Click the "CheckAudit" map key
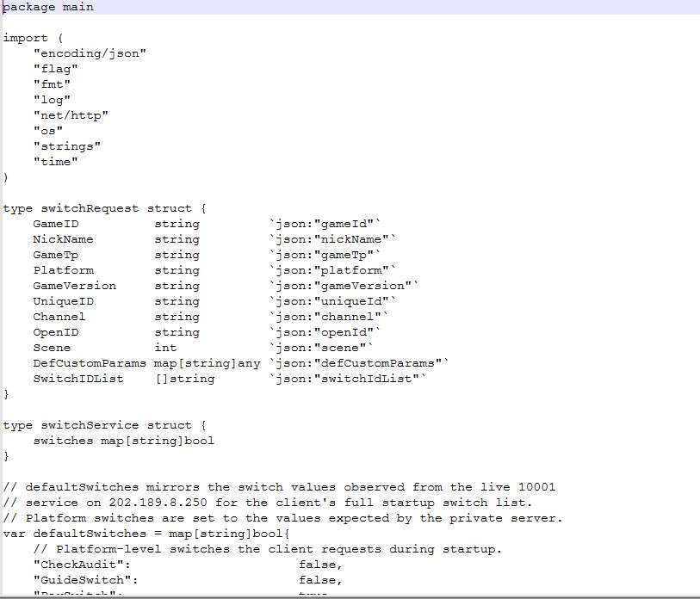Image resolution: width=700 pixels, height=599 pixels. tap(82, 565)
